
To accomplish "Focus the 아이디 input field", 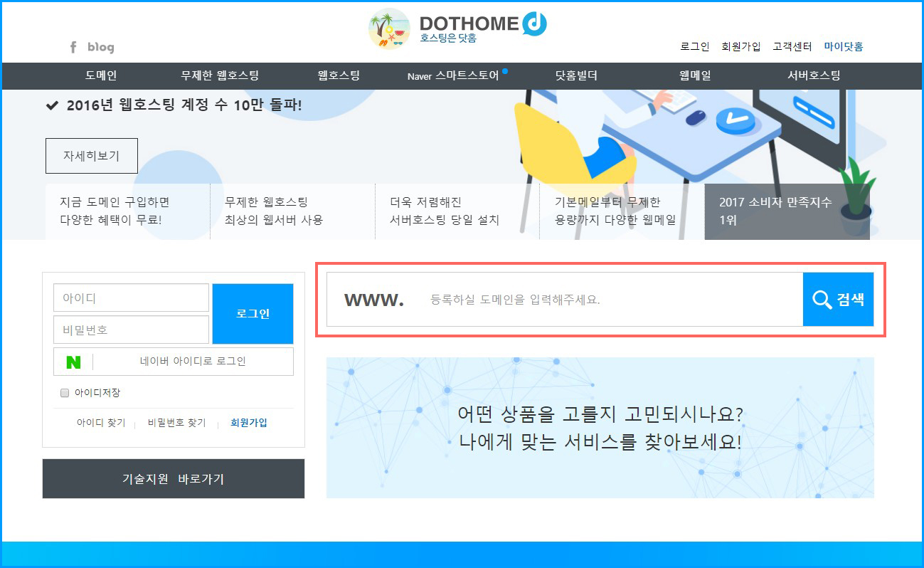I will (x=132, y=298).
